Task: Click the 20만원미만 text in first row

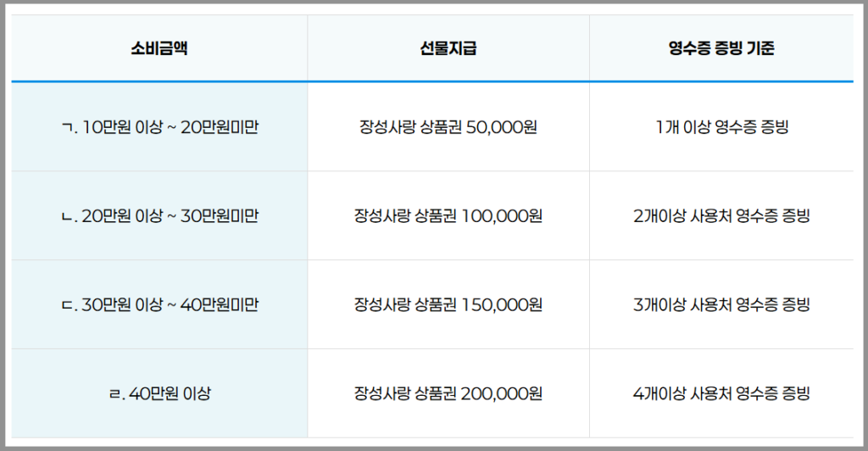Action: (220, 127)
